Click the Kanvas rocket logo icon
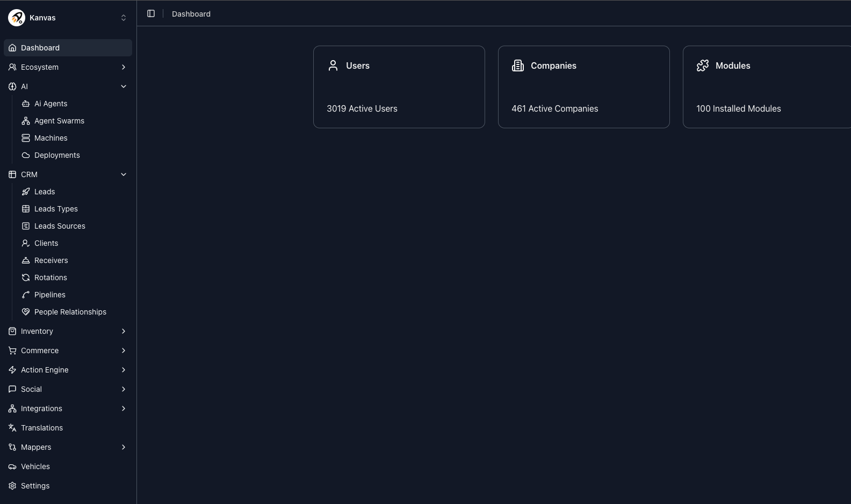The image size is (851, 504). (17, 18)
